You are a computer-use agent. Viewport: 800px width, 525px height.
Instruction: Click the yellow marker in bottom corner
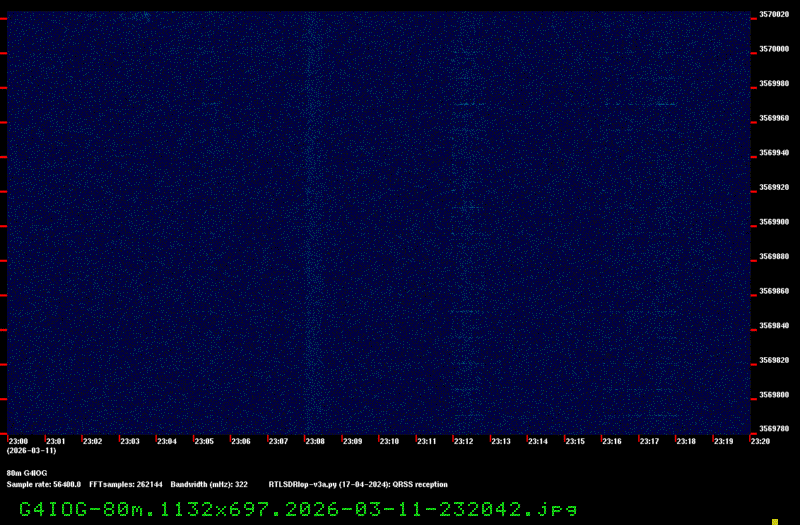click(x=774, y=522)
